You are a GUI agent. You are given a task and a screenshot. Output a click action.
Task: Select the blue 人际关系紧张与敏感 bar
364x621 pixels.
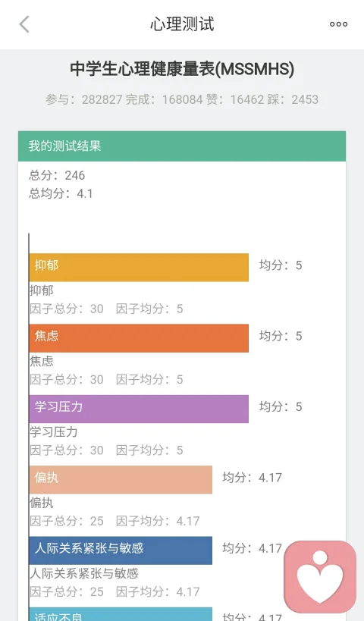click(x=121, y=550)
